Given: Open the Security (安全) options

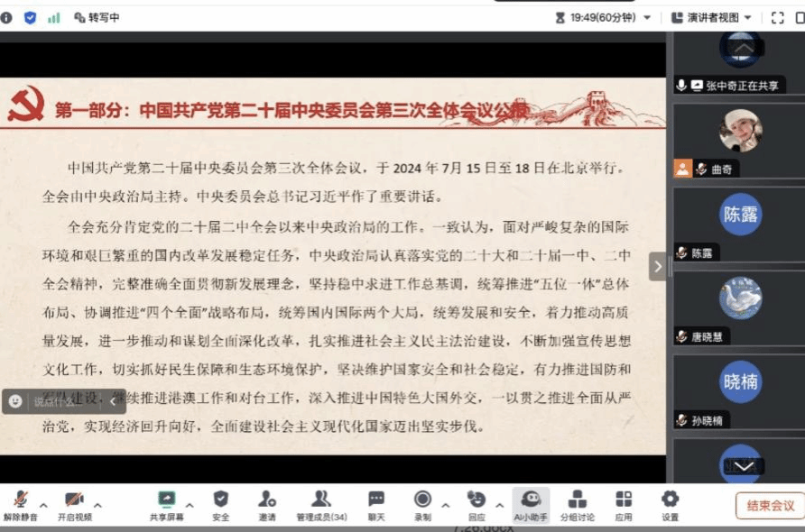Looking at the screenshot, I should coord(221,503).
